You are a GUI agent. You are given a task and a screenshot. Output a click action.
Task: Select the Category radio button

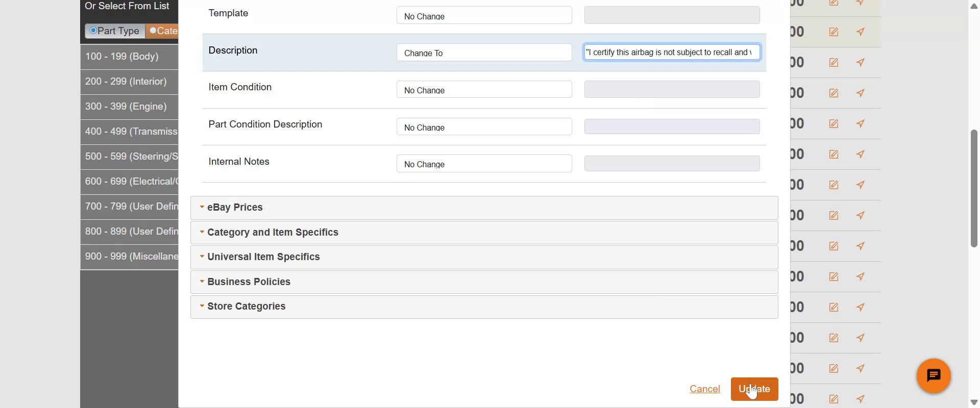tap(153, 31)
